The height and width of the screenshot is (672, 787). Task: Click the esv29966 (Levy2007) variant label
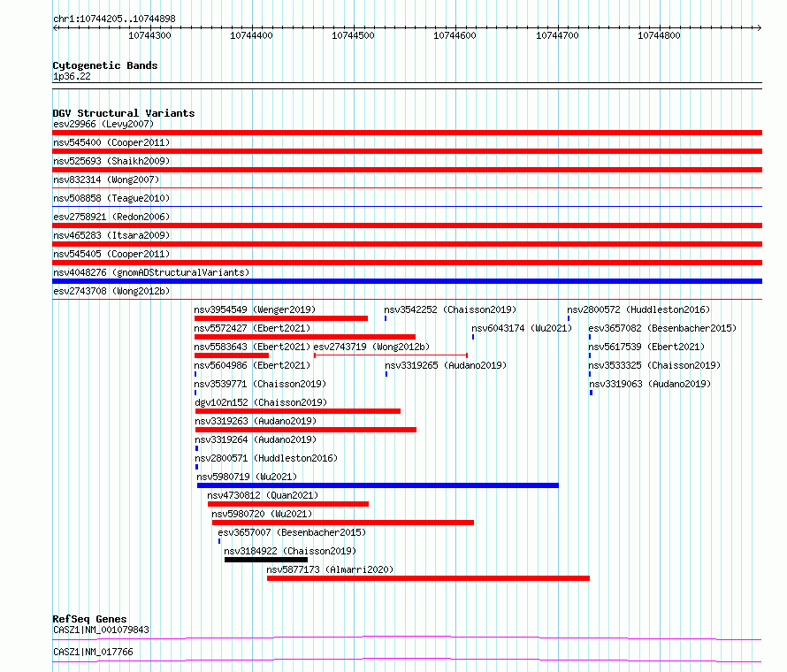point(103,124)
